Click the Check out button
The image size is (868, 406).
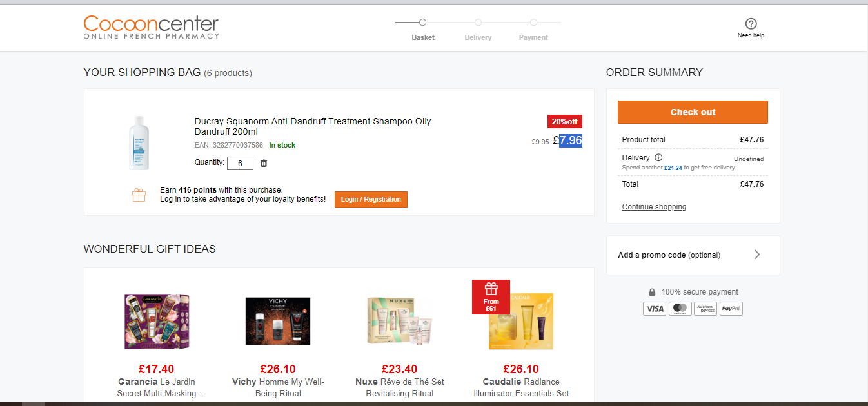(x=693, y=112)
